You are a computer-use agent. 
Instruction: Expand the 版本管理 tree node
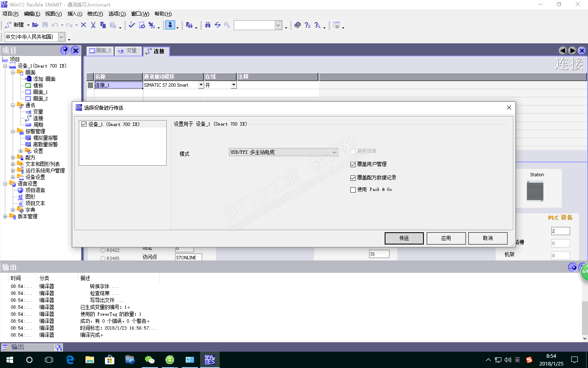coord(5,216)
